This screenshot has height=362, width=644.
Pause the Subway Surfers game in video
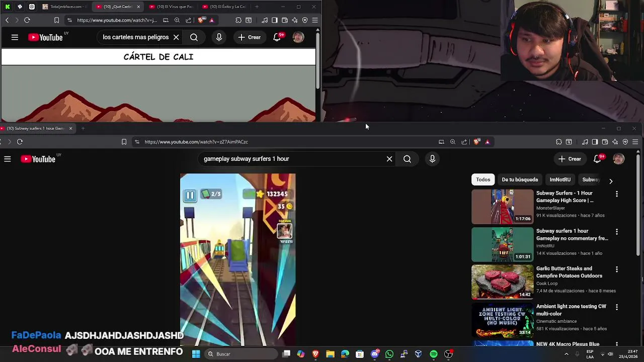tap(190, 195)
